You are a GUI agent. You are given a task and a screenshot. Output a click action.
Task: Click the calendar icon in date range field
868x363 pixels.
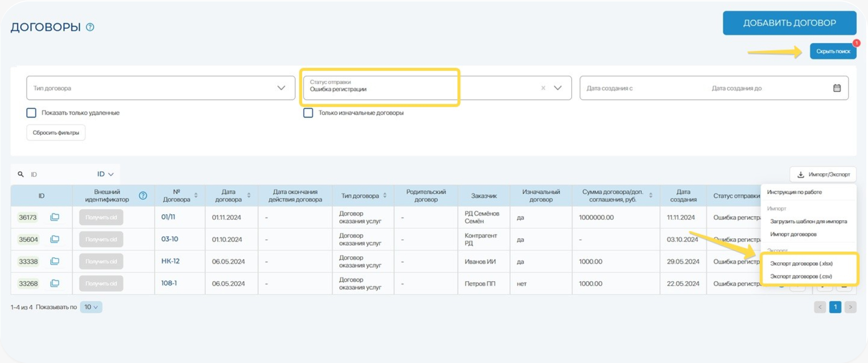pyautogui.click(x=837, y=88)
